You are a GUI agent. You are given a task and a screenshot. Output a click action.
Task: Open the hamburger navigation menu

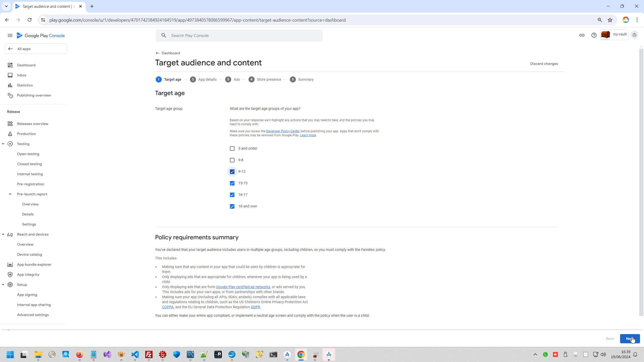(x=10, y=35)
